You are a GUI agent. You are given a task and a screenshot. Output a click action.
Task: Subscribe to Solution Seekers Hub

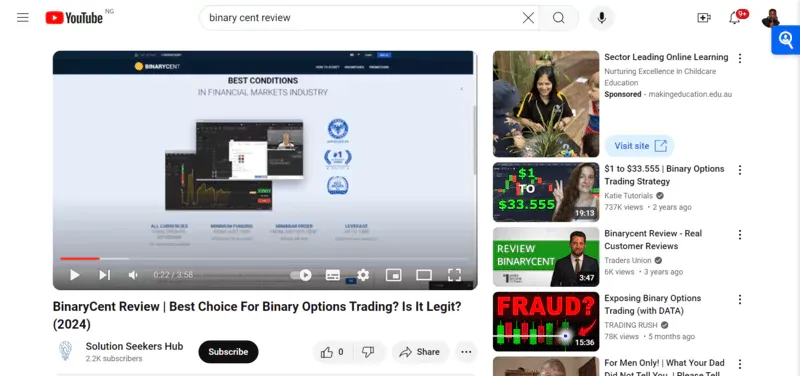pyautogui.click(x=228, y=352)
